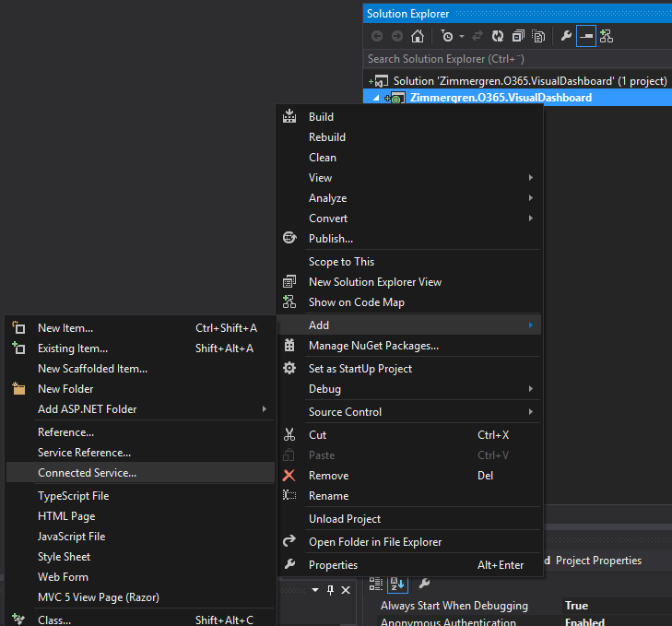The height and width of the screenshot is (626, 672).
Task: Click Connected Service...
Action: coord(140,473)
